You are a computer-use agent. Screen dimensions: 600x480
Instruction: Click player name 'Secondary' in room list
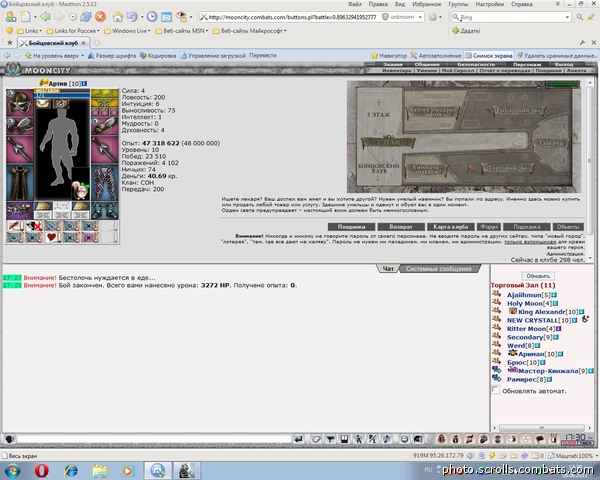525,337
